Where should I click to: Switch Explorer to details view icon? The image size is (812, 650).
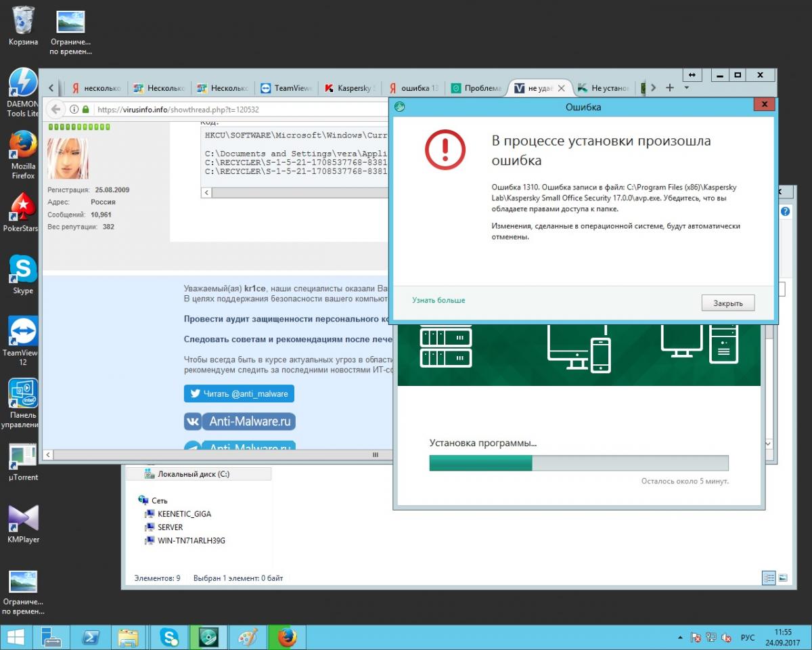point(769,578)
